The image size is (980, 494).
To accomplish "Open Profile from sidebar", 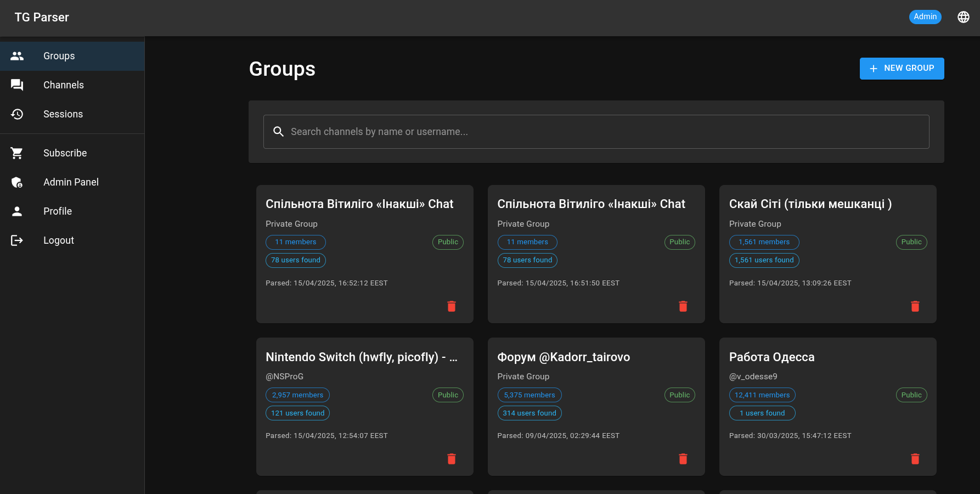I will [x=72, y=211].
